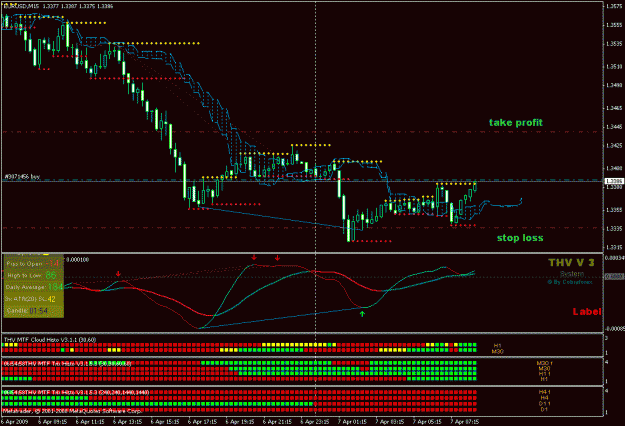This screenshot has width=625, height=426.
Task: Click time axis label '6 Apr 21:15'
Action: 277,422
